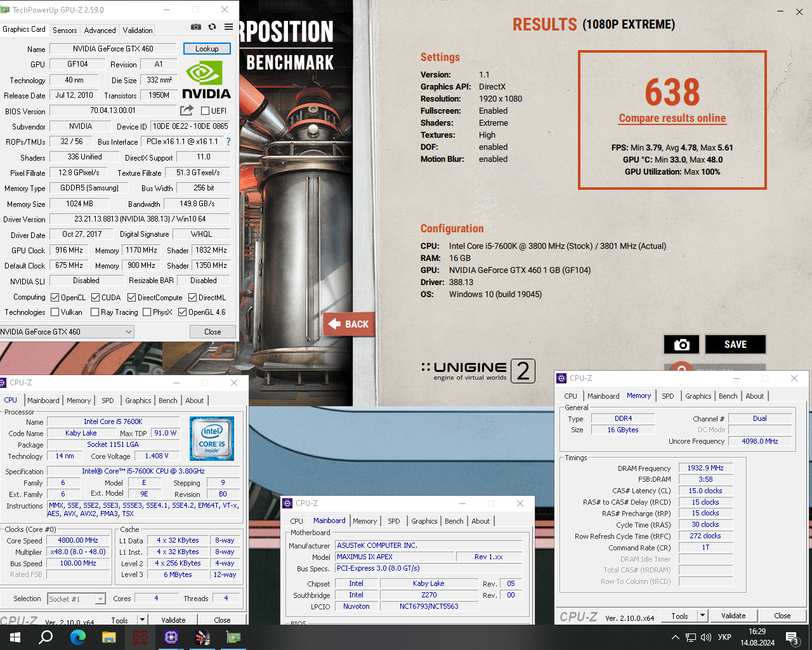The width and height of the screenshot is (812, 650).
Task: Click the GPU-Z title bar app icon
Action: coord(6,10)
